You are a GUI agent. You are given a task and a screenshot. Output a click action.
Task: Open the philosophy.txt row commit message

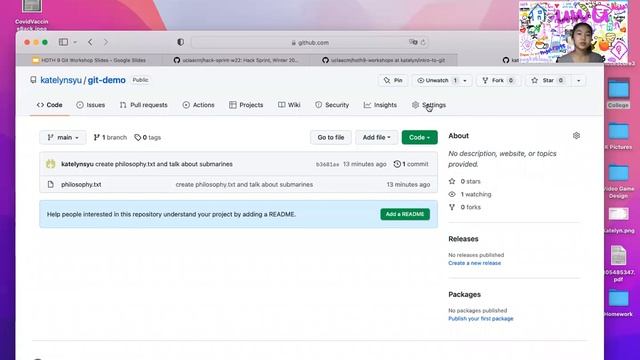[x=244, y=184]
